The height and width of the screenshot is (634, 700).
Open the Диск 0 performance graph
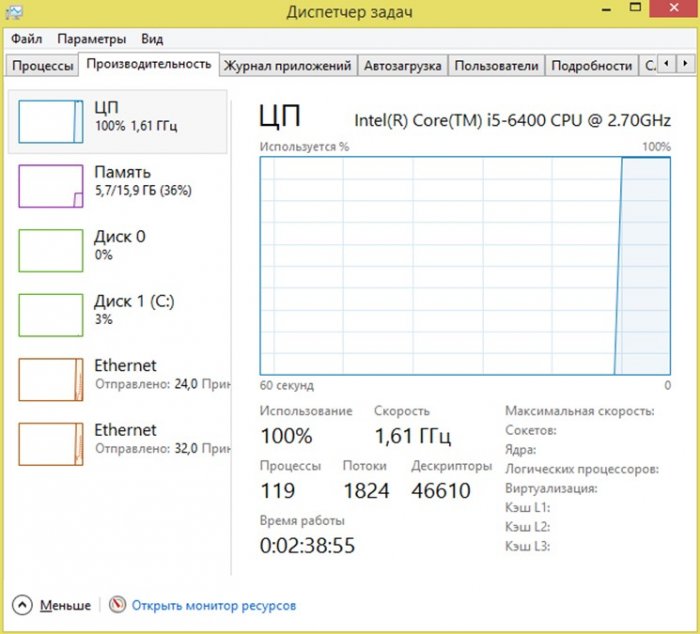pyautogui.click(x=51, y=250)
